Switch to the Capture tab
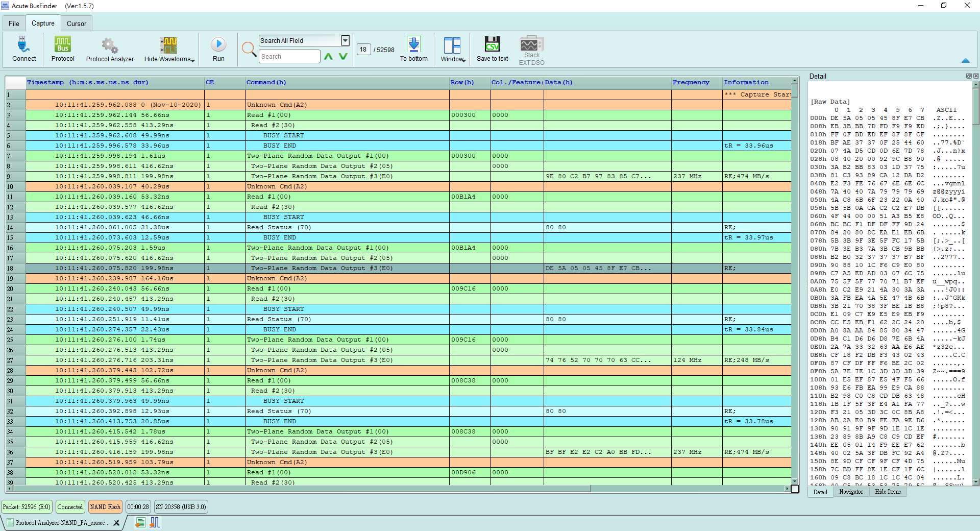Viewport: 980px width, 531px height. 43,23
